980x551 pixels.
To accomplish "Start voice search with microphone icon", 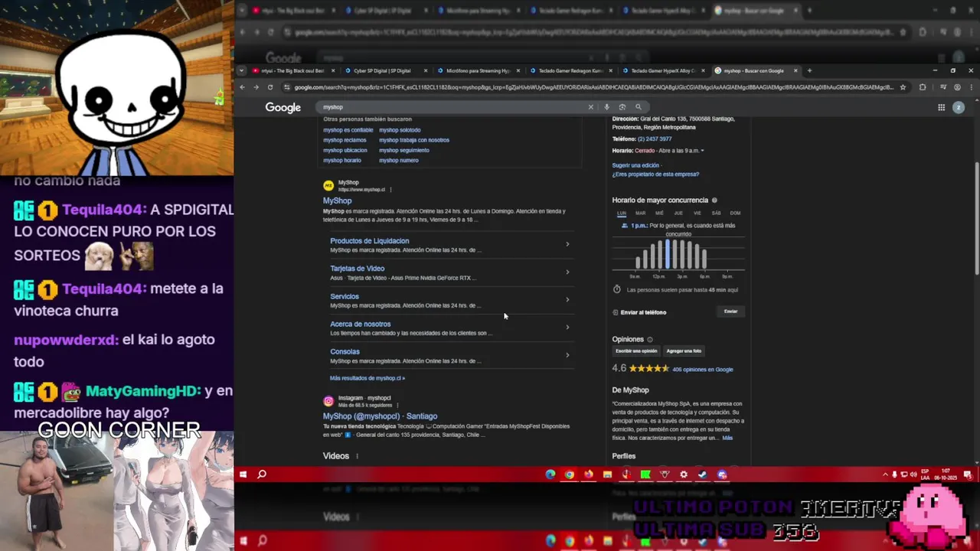I will point(606,107).
